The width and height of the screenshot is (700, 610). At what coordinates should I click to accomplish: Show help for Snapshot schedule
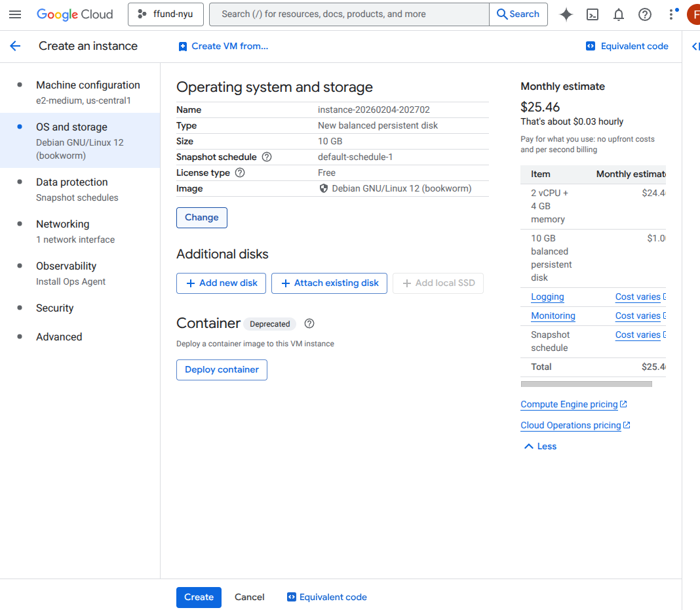(267, 157)
